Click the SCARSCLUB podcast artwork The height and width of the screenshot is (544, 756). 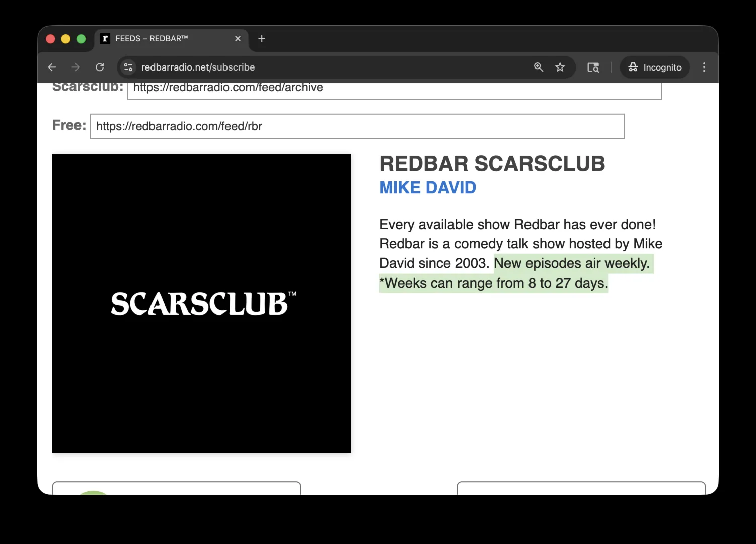point(201,303)
